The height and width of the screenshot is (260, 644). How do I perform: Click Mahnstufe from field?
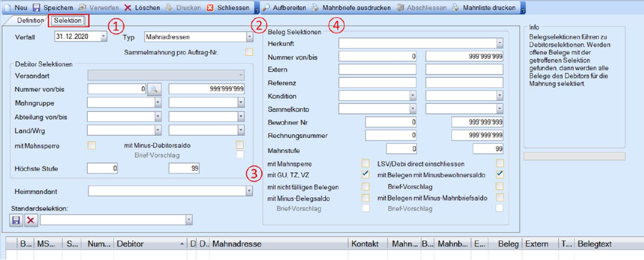[x=401, y=149]
